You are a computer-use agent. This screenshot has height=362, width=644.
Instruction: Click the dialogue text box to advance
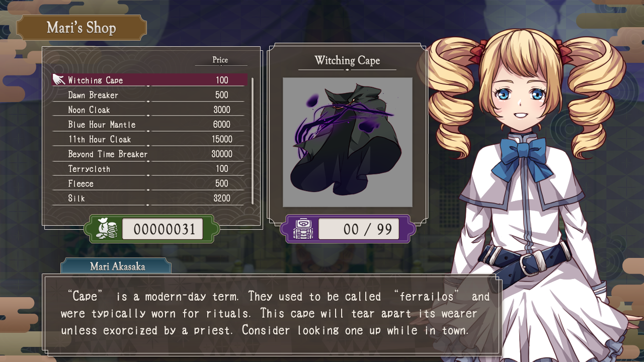(272, 314)
